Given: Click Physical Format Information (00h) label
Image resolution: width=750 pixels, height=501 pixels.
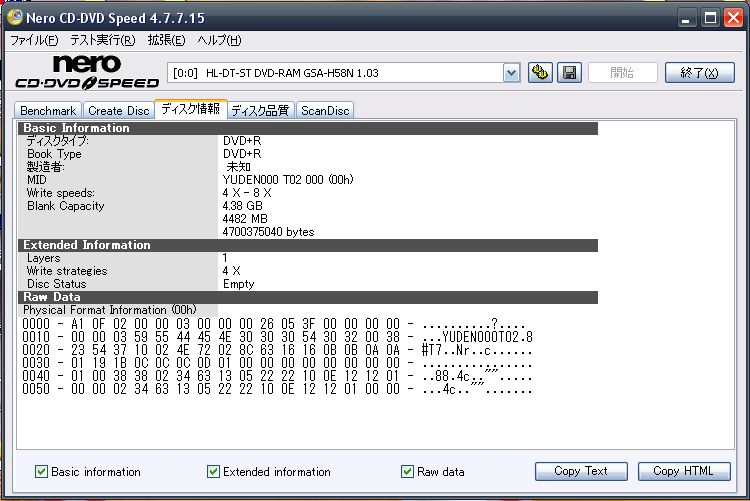Looking at the screenshot, I should [x=110, y=310].
